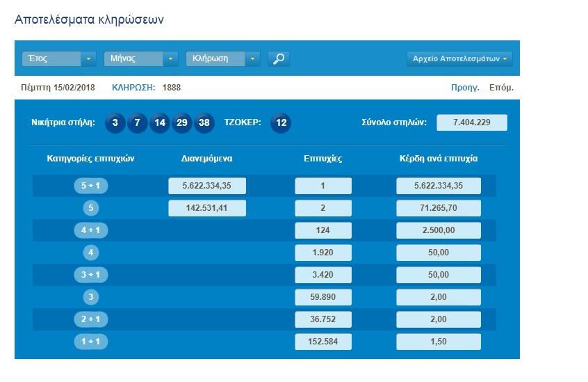Click winning number ball 7
588x382 pixels.
pyautogui.click(x=138, y=123)
